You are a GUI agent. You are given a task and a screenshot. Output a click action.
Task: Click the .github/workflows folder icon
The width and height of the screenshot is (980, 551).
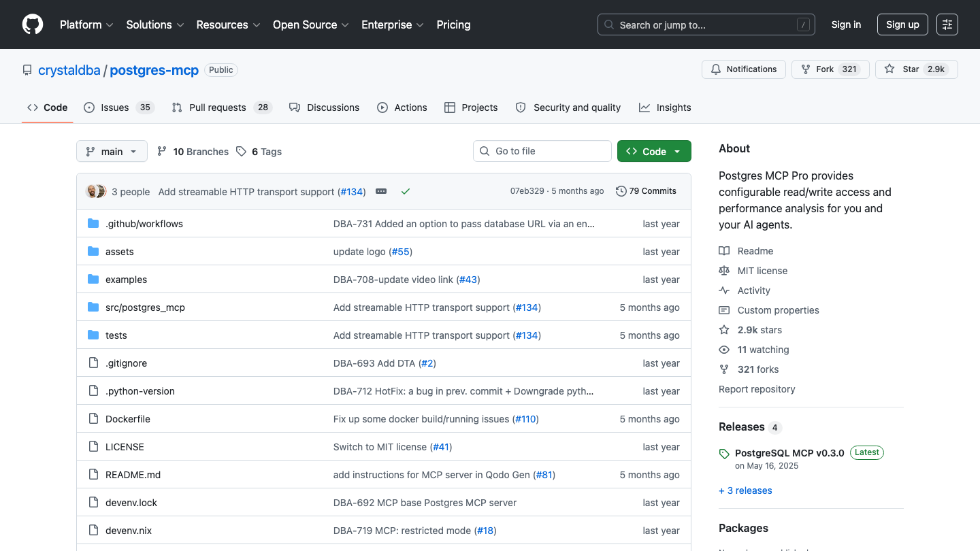coord(93,224)
